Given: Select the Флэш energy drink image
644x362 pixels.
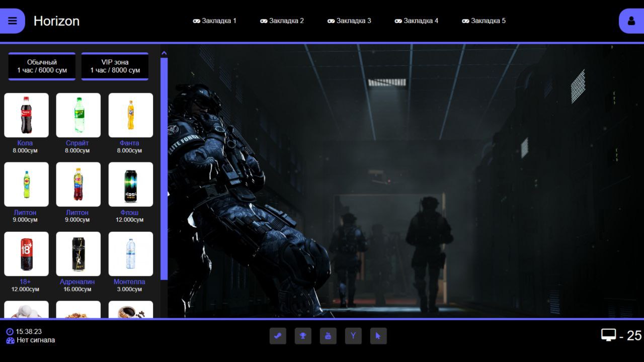Looking at the screenshot, I should 131,185.
